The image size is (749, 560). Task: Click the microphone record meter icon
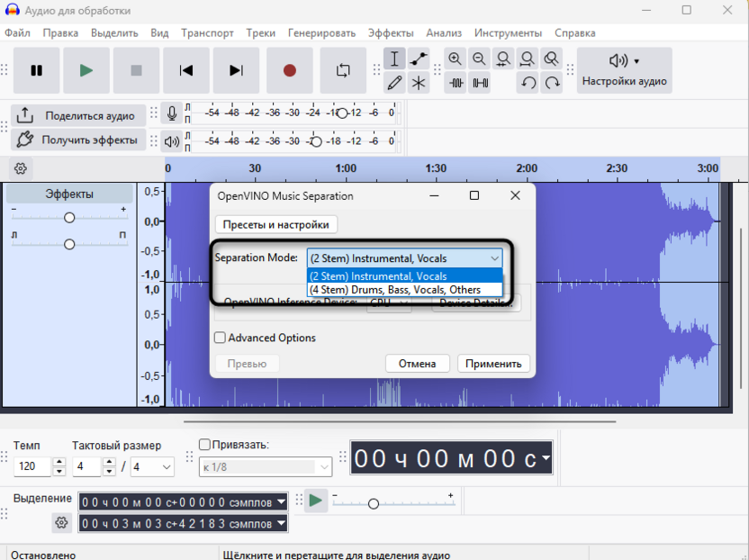click(x=171, y=113)
